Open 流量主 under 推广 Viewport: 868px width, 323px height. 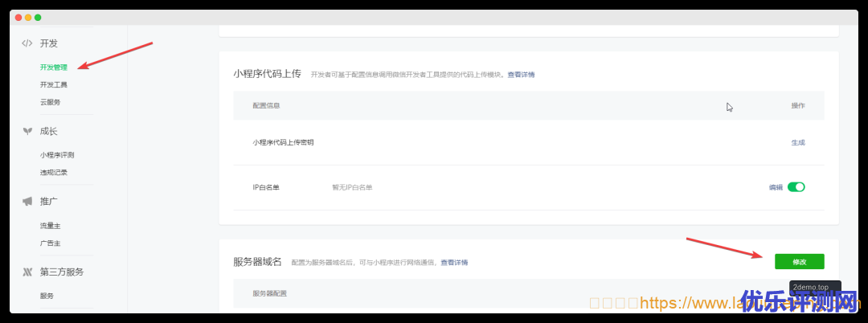tap(50, 226)
